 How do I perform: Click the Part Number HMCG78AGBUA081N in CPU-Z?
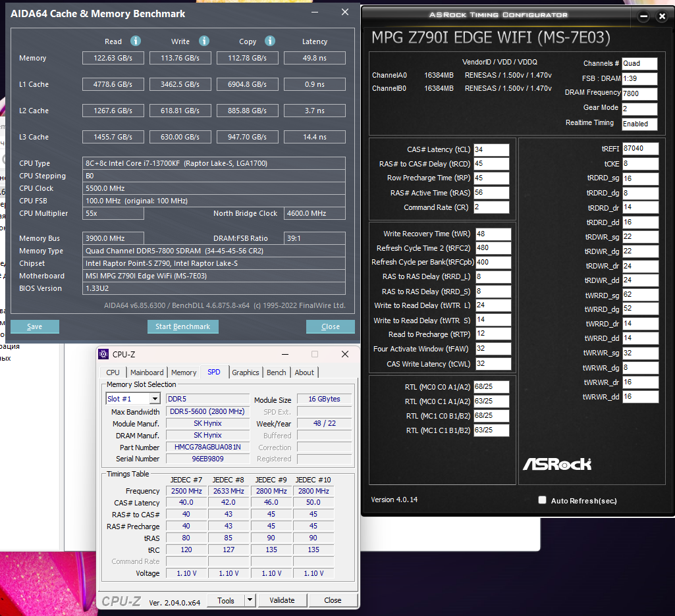[x=207, y=447]
